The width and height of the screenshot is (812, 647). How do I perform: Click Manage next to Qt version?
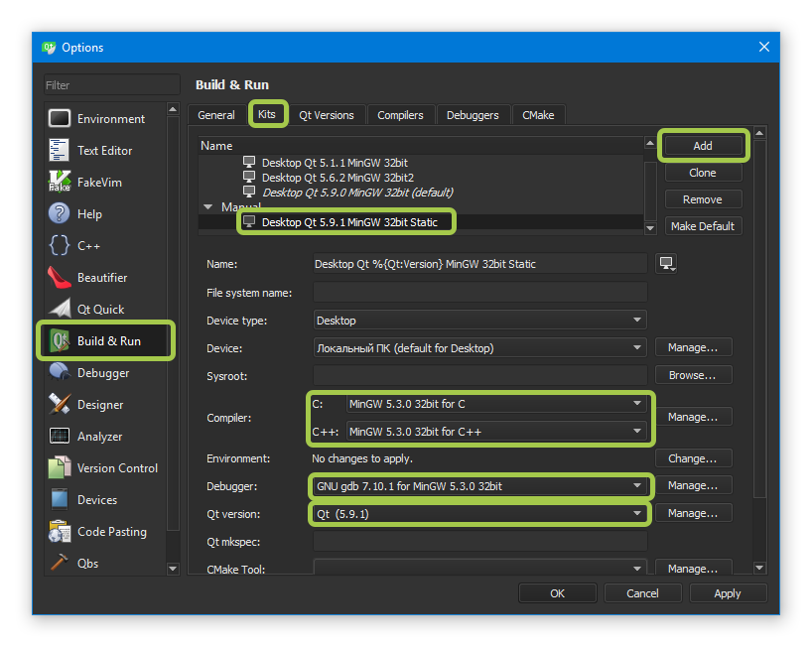tap(693, 513)
